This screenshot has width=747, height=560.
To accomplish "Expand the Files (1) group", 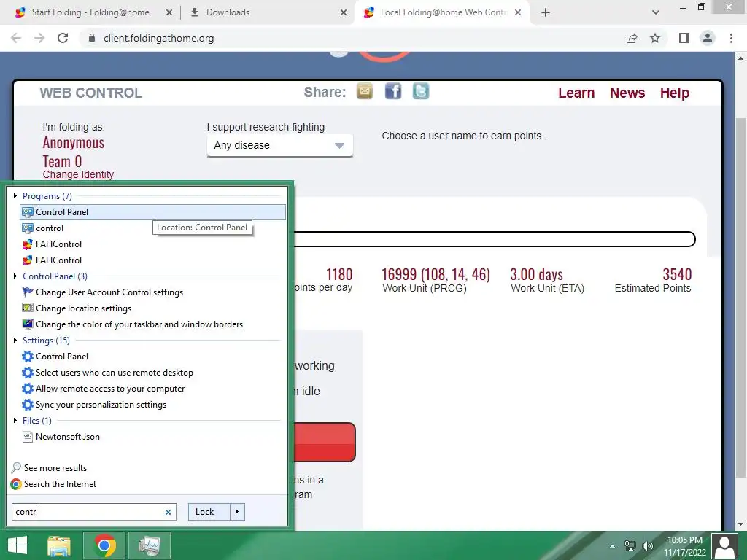I will click(x=15, y=421).
